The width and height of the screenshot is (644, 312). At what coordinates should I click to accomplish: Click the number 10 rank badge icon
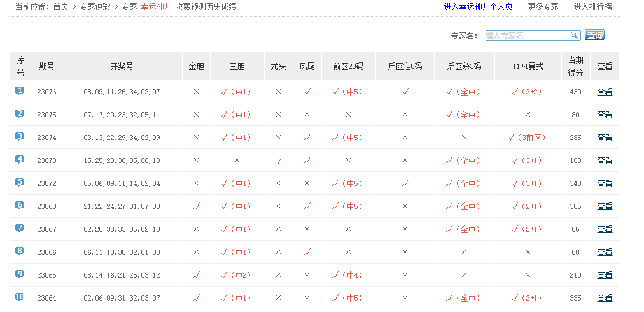[x=20, y=297]
